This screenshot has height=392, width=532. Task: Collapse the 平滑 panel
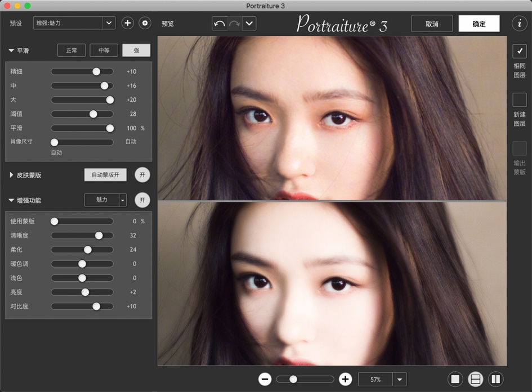point(10,50)
